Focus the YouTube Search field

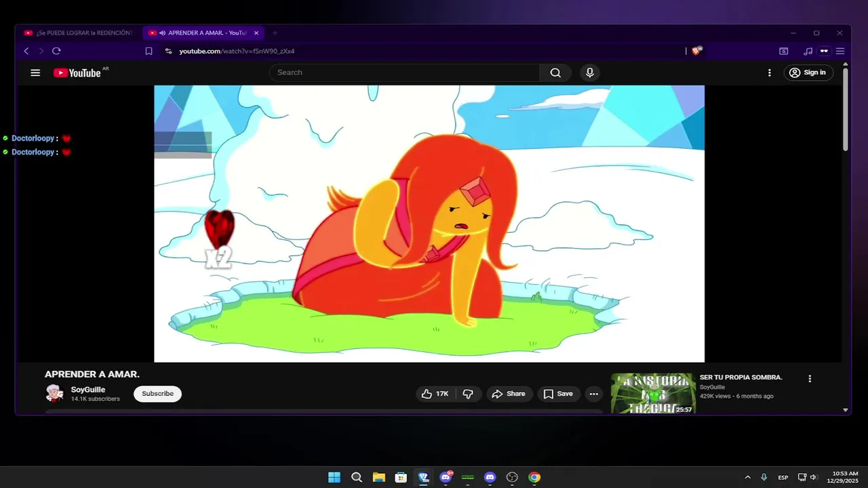pyautogui.click(x=406, y=73)
